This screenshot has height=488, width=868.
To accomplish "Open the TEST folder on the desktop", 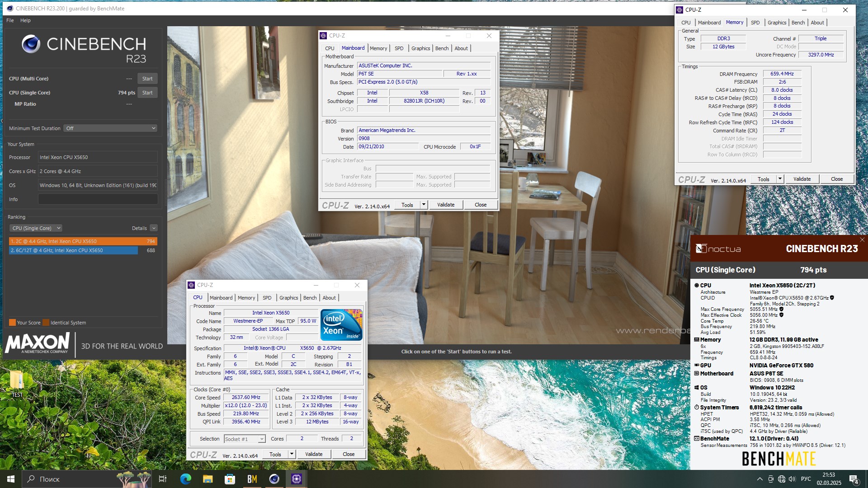I will 17,384.
